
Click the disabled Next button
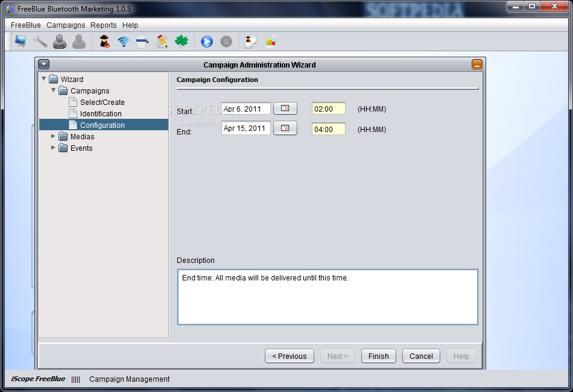[x=338, y=356]
